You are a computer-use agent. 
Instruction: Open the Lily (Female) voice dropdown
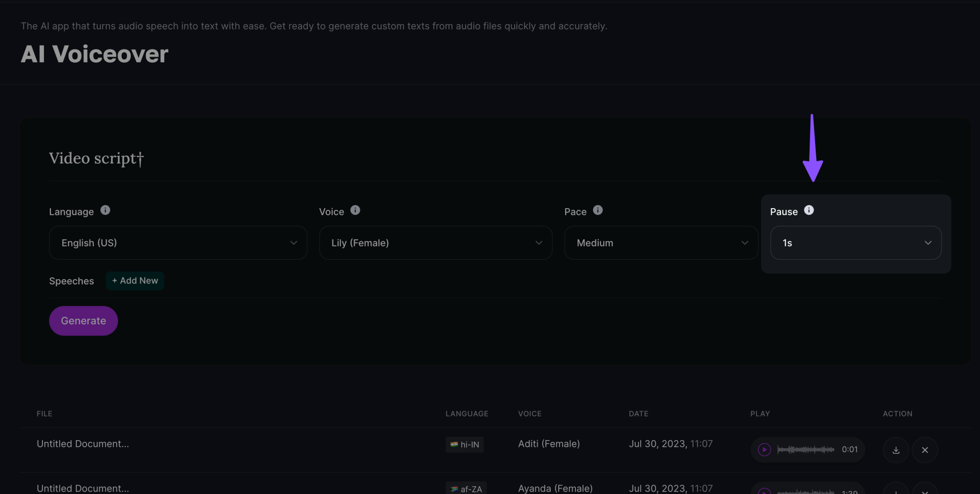[x=436, y=243]
